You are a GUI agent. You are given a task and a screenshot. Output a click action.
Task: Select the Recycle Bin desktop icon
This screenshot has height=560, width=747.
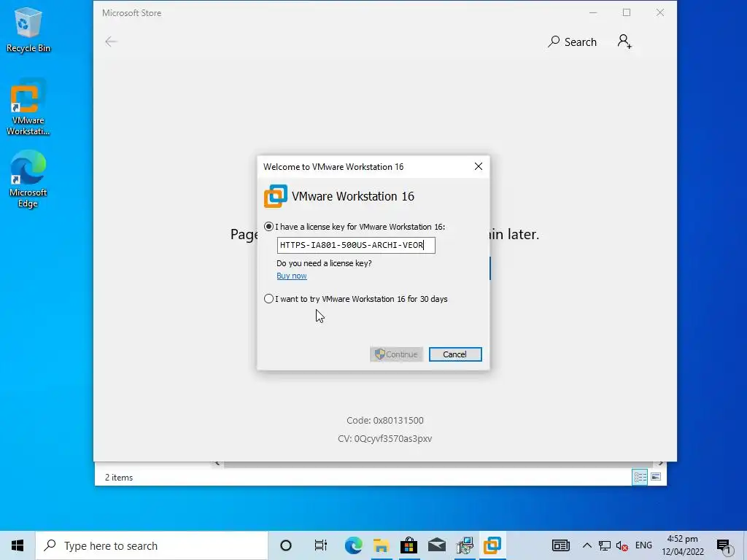point(28,29)
